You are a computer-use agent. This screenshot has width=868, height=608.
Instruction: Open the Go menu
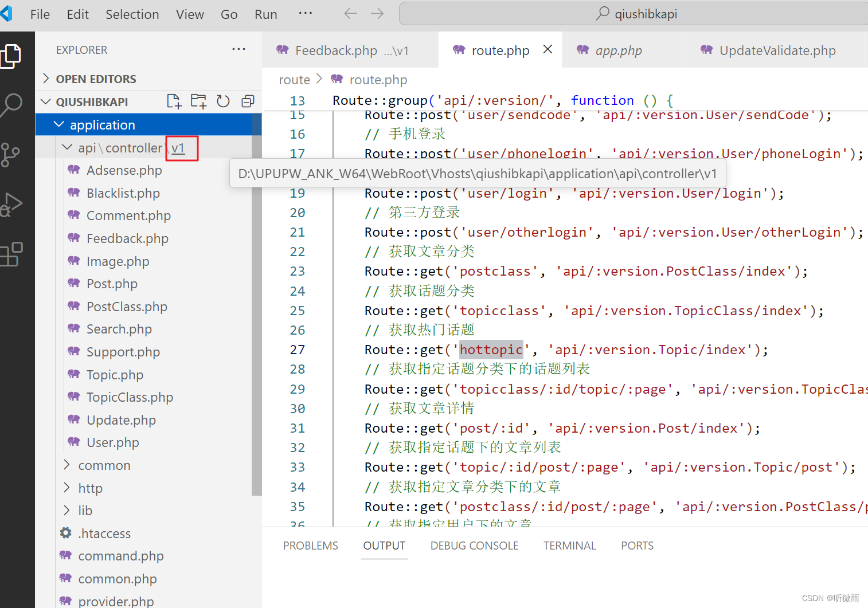(x=229, y=14)
